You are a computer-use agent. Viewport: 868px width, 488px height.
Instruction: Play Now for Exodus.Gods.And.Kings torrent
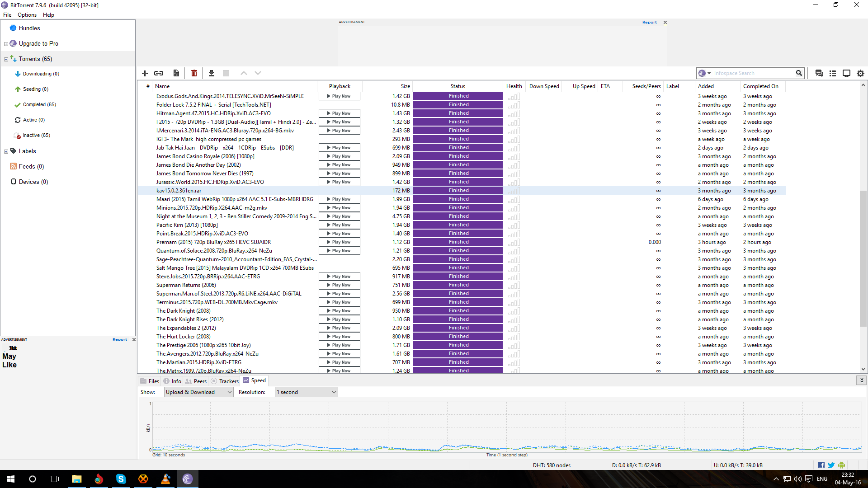point(340,96)
